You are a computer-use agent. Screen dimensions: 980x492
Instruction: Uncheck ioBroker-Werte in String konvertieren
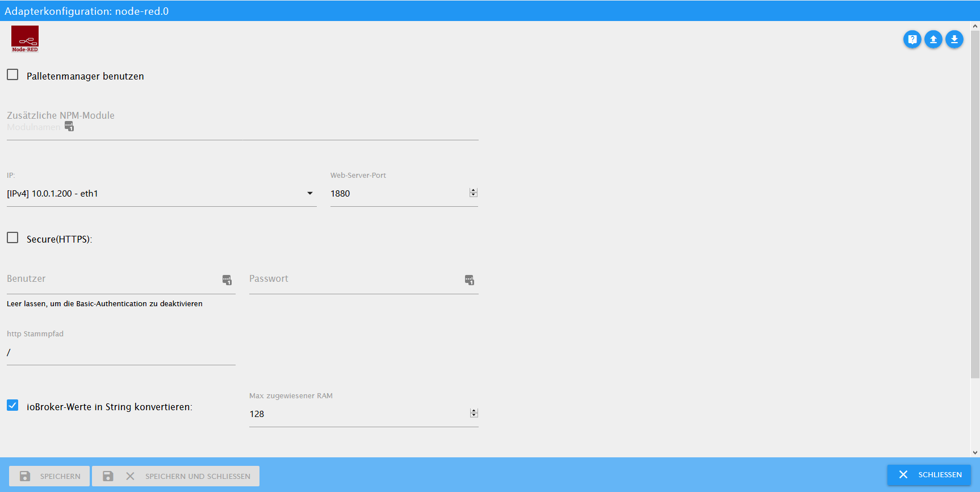pos(12,405)
